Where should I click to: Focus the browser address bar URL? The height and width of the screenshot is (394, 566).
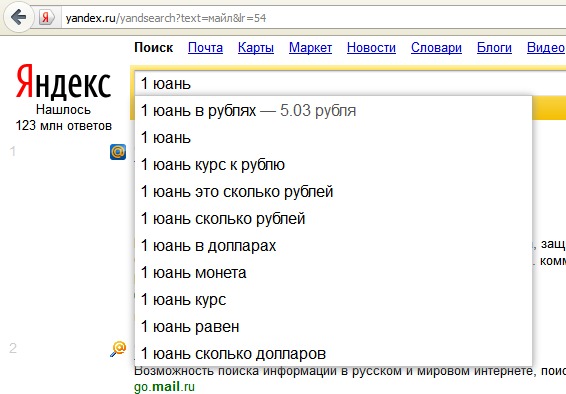[x=314, y=18]
